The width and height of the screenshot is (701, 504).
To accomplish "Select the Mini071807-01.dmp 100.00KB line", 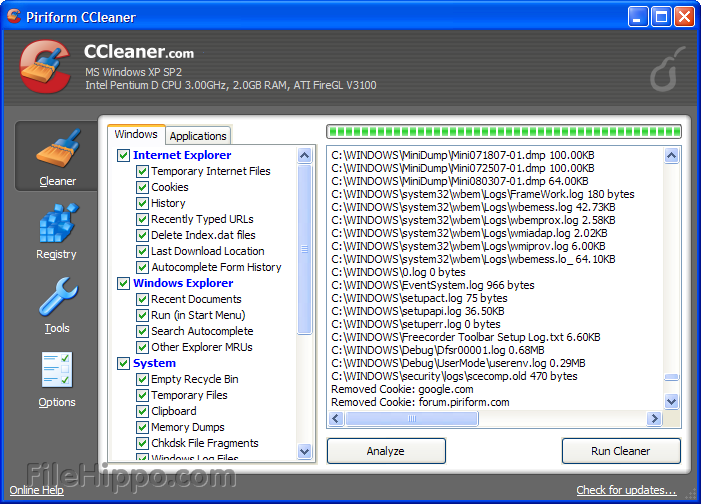I will [x=463, y=155].
